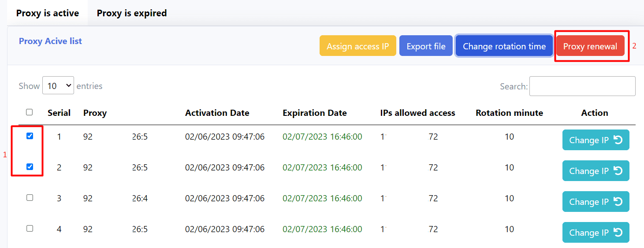Viewport: 644px width, 248px height.
Task: Select the Proxy is active tab
Action: point(48,13)
